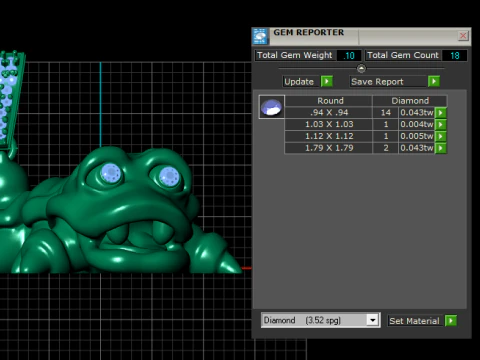This screenshot has height=360, width=480.
Task: Click the green arrow next to Update
Action: (327, 81)
